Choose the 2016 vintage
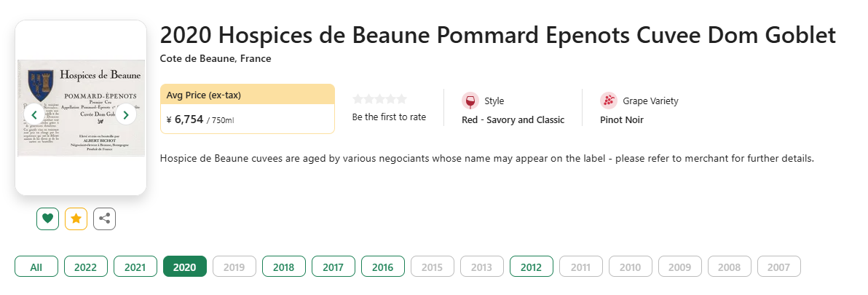Image resolution: width=868 pixels, height=295 pixels. click(382, 266)
